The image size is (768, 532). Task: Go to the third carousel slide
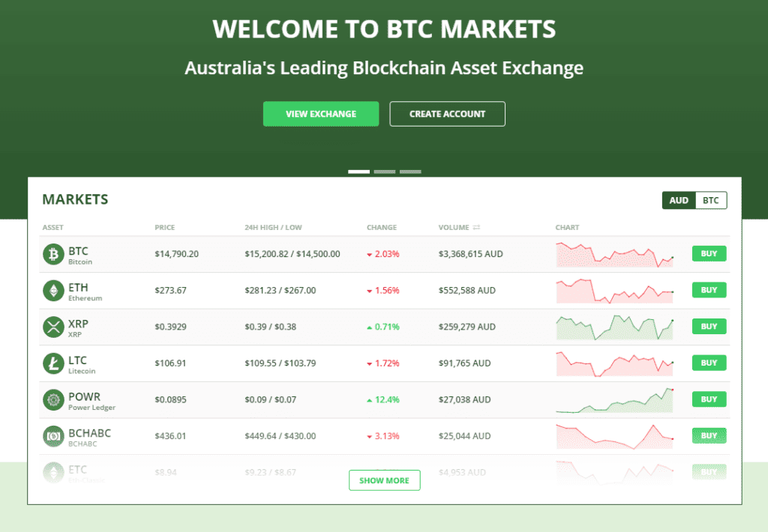[410, 172]
